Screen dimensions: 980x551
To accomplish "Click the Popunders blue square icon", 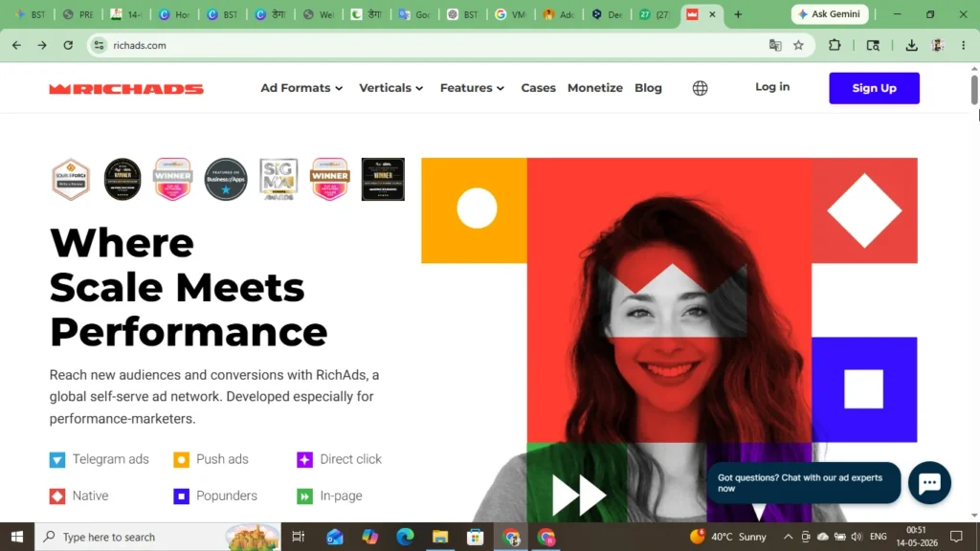I will coord(181,496).
